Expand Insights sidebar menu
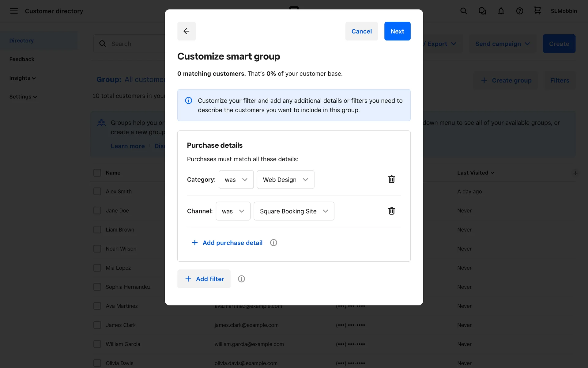Image resolution: width=588 pixels, height=368 pixels. click(22, 78)
